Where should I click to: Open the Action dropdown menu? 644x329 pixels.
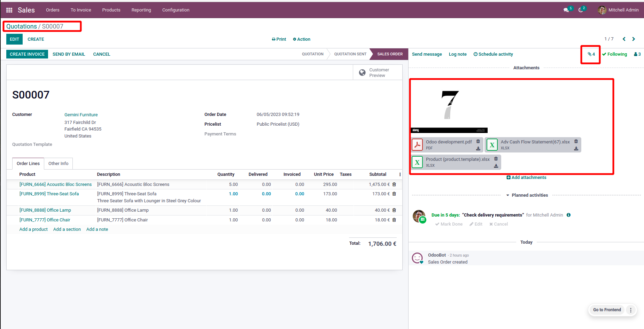[302, 39]
